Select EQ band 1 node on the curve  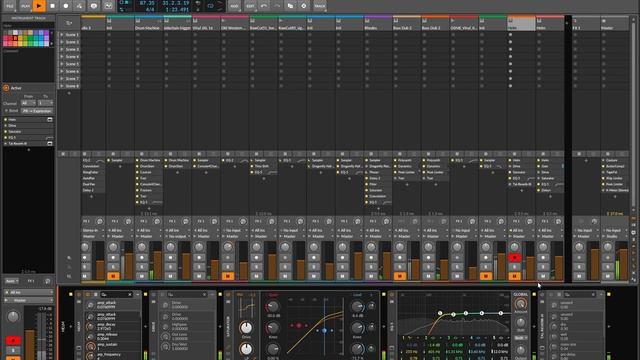pos(440,313)
